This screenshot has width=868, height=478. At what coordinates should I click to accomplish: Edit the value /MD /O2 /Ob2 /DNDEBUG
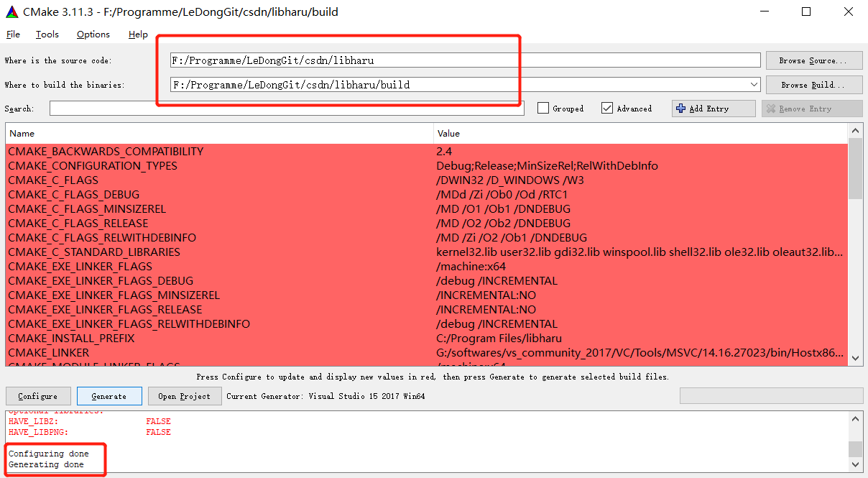point(503,224)
